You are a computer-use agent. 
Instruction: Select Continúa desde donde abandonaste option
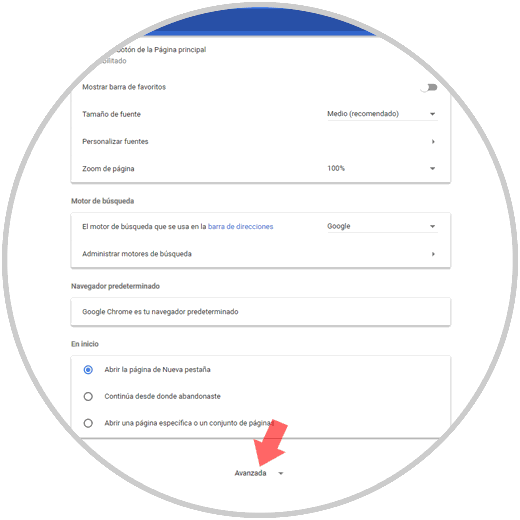[x=88, y=396]
